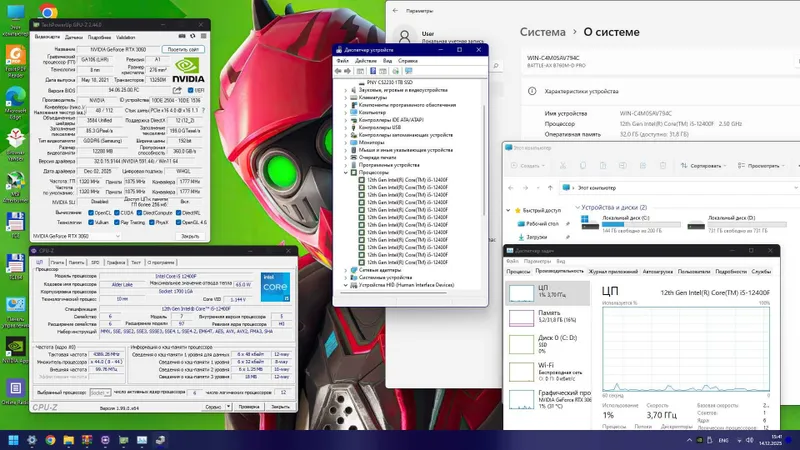Viewport: 800px width, 450px height.
Task: Click the Посетить сайт button
Action: (x=183, y=49)
